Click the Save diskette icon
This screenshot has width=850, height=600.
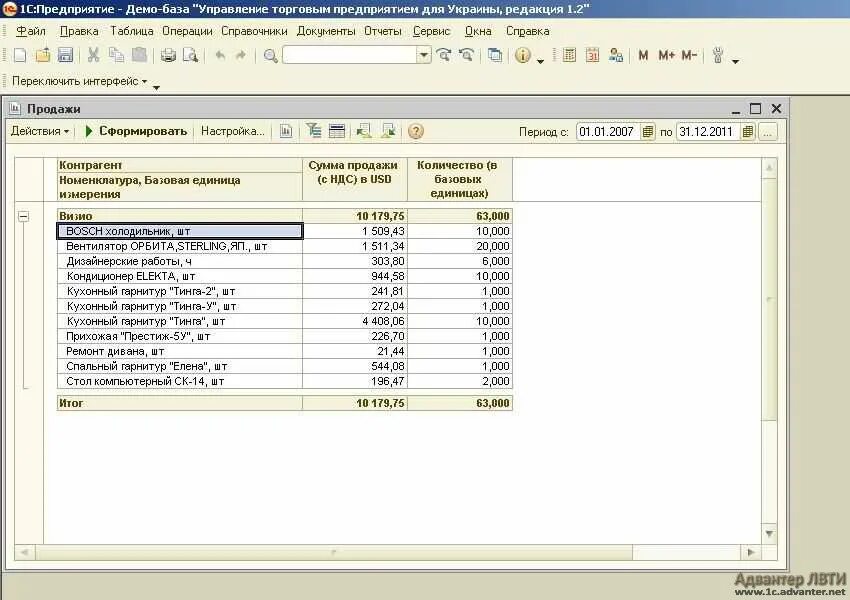coord(65,55)
